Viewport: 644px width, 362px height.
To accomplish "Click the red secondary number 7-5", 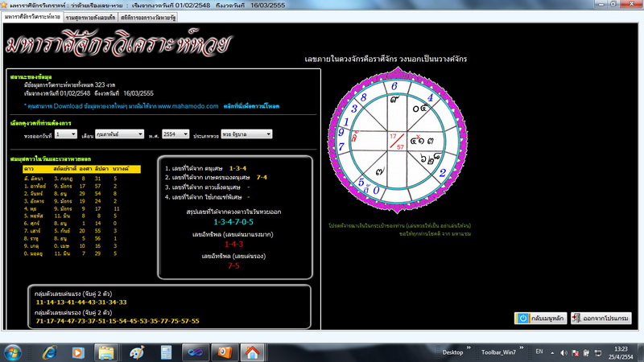I will click(233, 266).
